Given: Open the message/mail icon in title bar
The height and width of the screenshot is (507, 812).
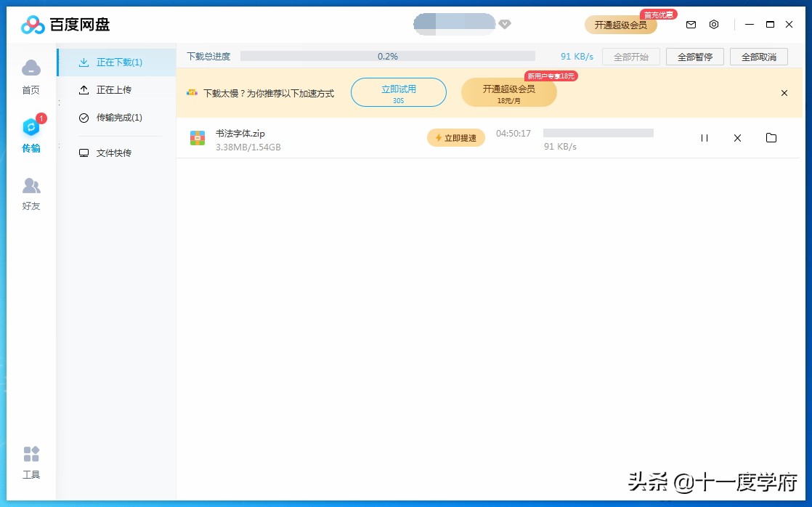Looking at the screenshot, I should click(x=691, y=24).
